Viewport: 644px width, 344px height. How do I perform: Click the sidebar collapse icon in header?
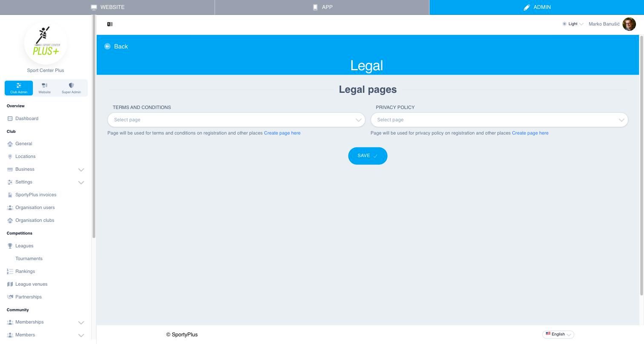point(110,24)
